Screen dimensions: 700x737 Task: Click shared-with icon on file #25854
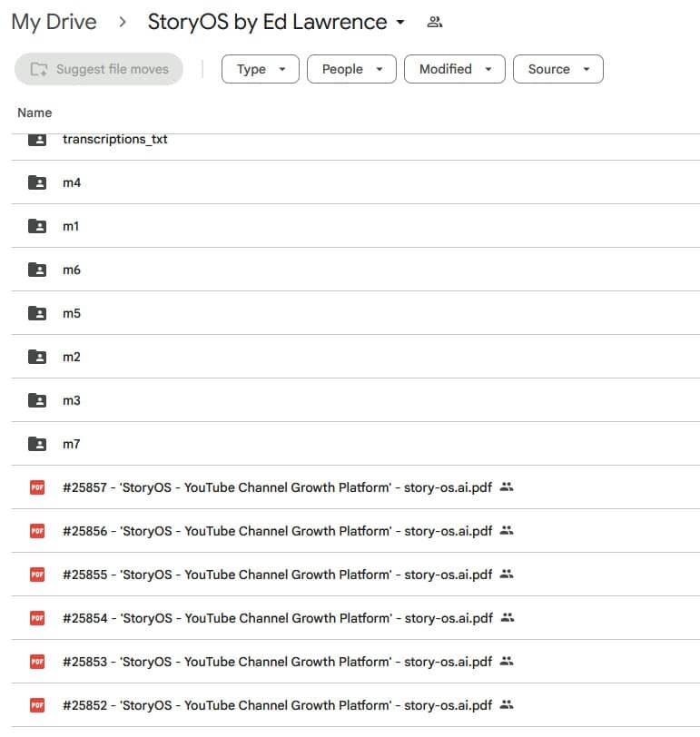point(508,617)
